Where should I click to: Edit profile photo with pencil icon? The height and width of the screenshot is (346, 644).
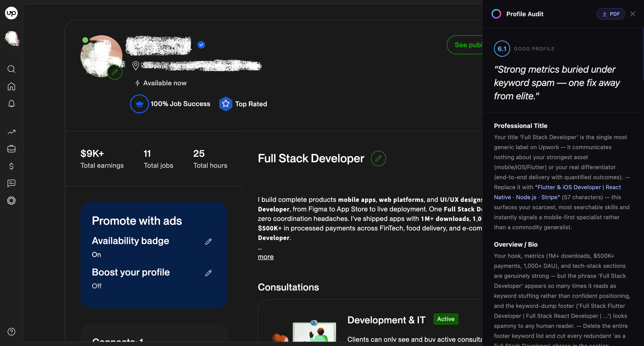click(x=115, y=72)
